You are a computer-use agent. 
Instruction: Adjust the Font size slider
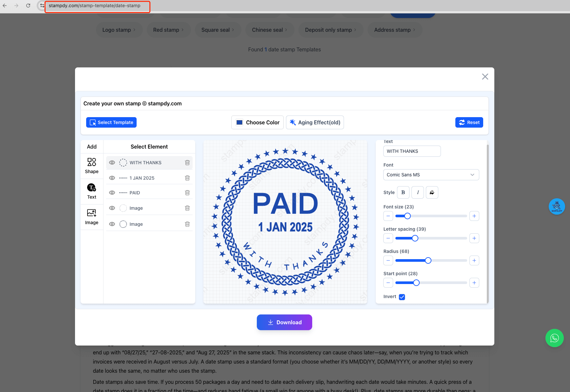tap(407, 216)
